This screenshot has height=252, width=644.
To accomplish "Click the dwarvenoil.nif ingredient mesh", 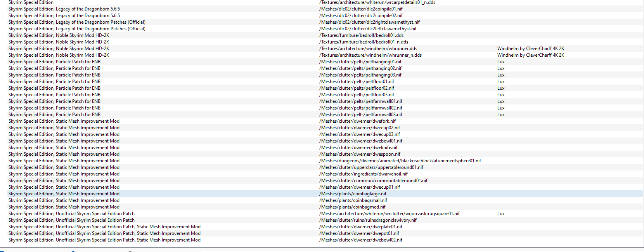I will click(363, 174).
